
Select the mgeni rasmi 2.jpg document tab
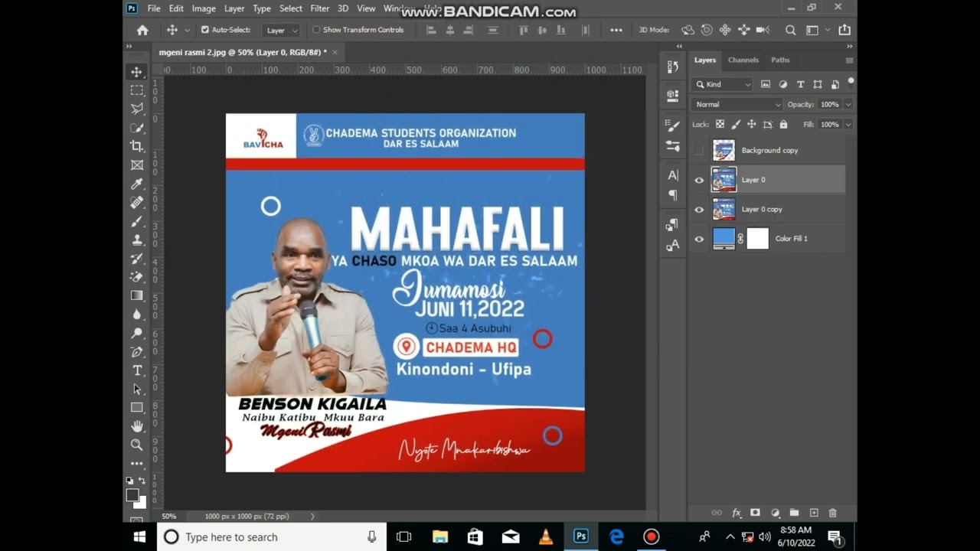point(242,52)
